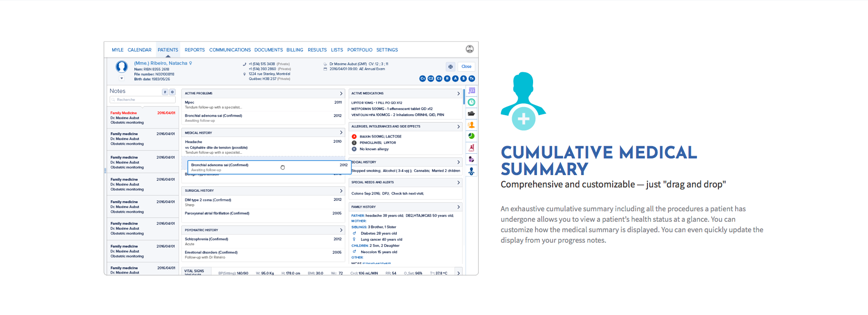Open the purple pills medication sidebar icon

pyautogui.click(x=472, y=159)
